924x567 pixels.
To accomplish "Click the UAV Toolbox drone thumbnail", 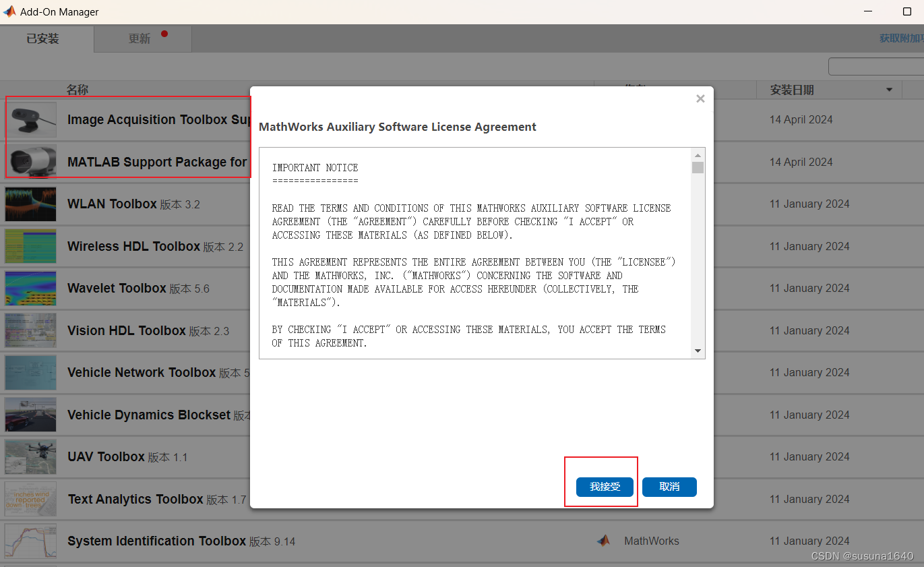I will [31, 457].
